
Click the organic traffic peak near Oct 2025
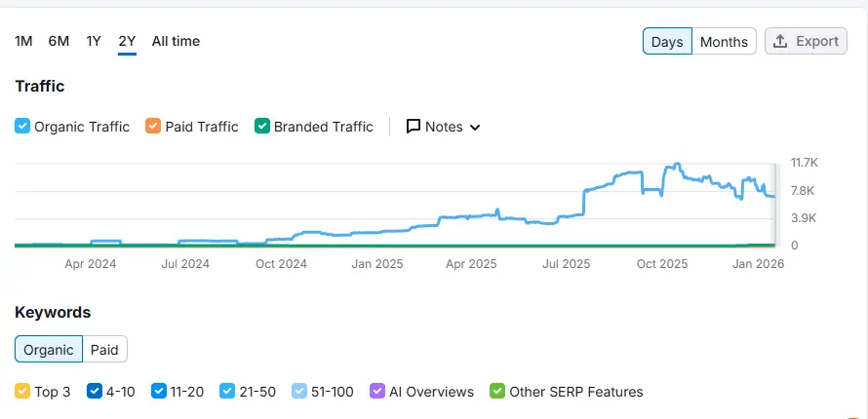[677, 165]
